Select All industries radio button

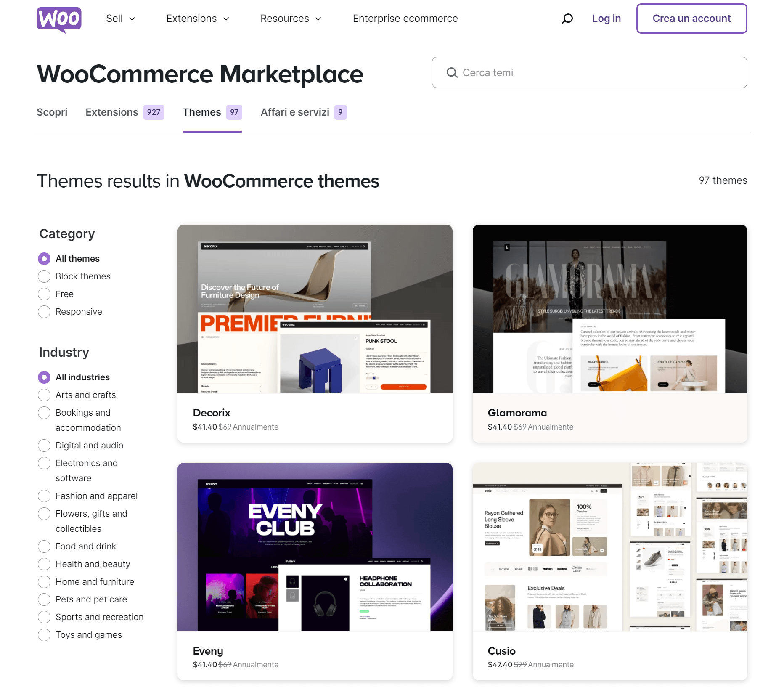(x=44, y=377)
